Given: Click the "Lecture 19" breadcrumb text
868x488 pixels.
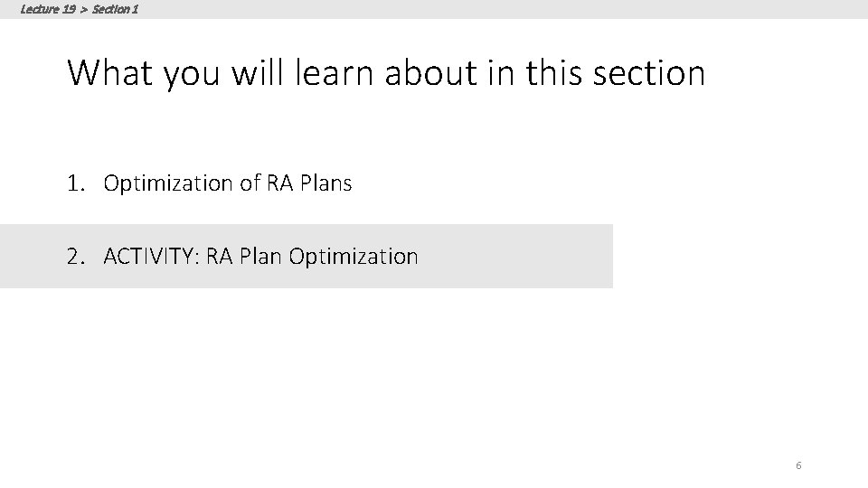Looking at the screenshot, I should 46,9.
